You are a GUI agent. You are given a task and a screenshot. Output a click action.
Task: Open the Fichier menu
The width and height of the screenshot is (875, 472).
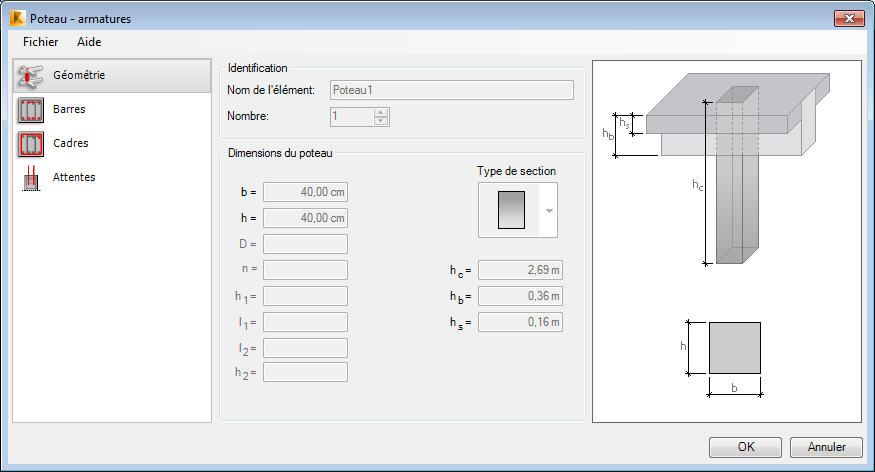pyautogui.click(x=40, y=42)
